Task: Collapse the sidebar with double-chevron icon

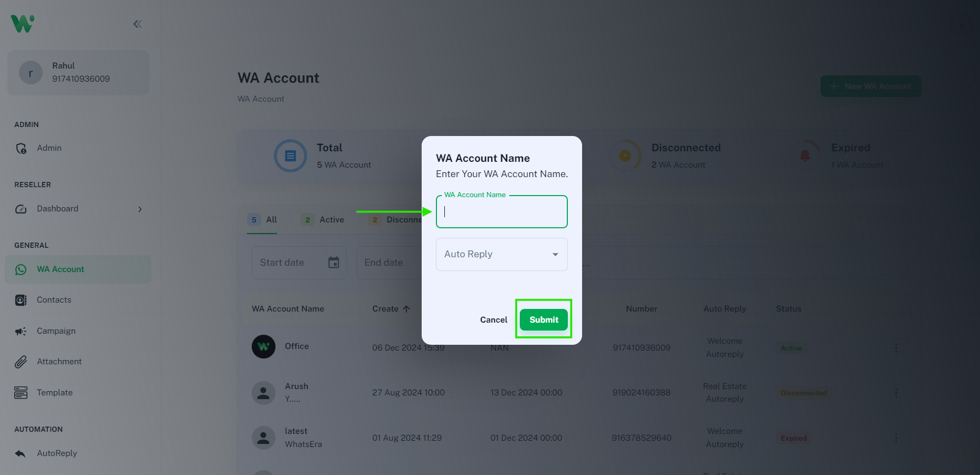Action: 137,24
